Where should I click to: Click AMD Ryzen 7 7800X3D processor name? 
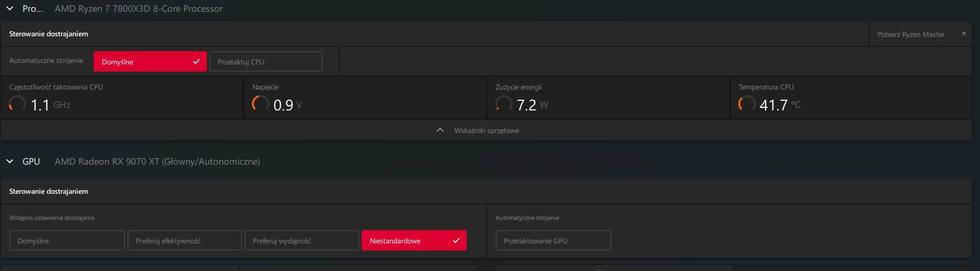[x=139, y=9]
